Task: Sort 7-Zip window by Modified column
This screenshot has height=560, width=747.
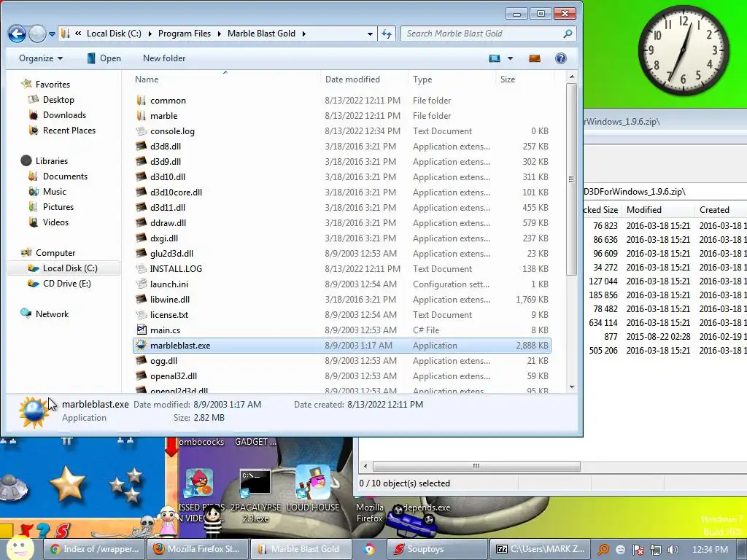Action: [x=643, y=210]
